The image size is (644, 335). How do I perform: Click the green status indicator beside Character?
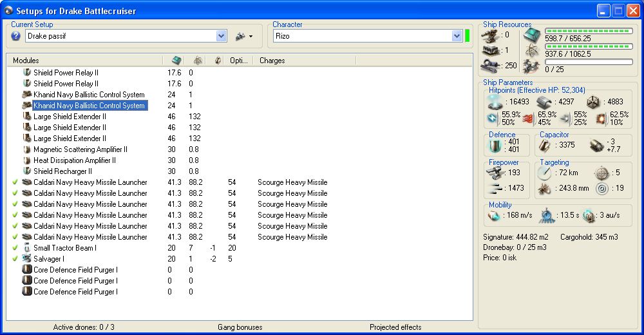467,36
